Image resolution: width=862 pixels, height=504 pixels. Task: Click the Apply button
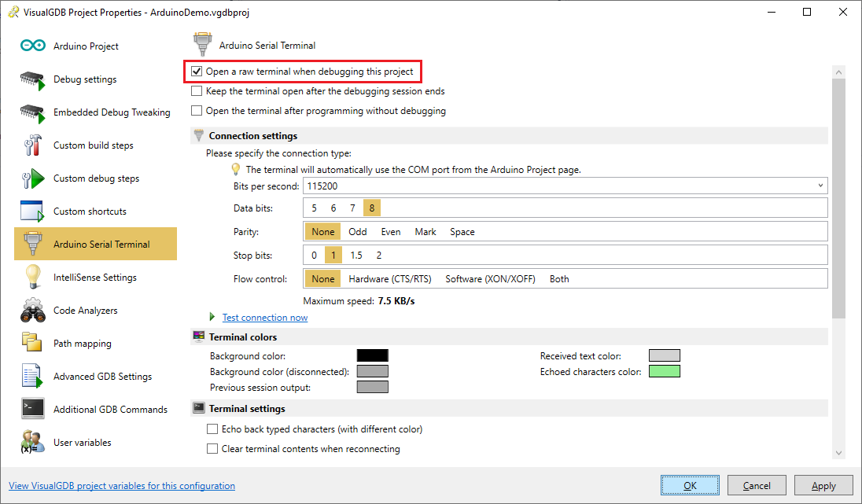tap(823, 485)
